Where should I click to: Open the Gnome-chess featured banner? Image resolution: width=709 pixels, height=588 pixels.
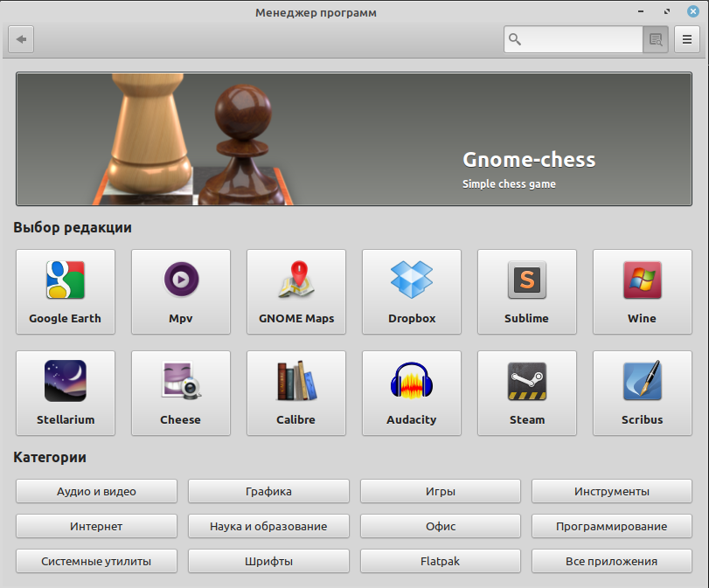(x=361, y=140)
